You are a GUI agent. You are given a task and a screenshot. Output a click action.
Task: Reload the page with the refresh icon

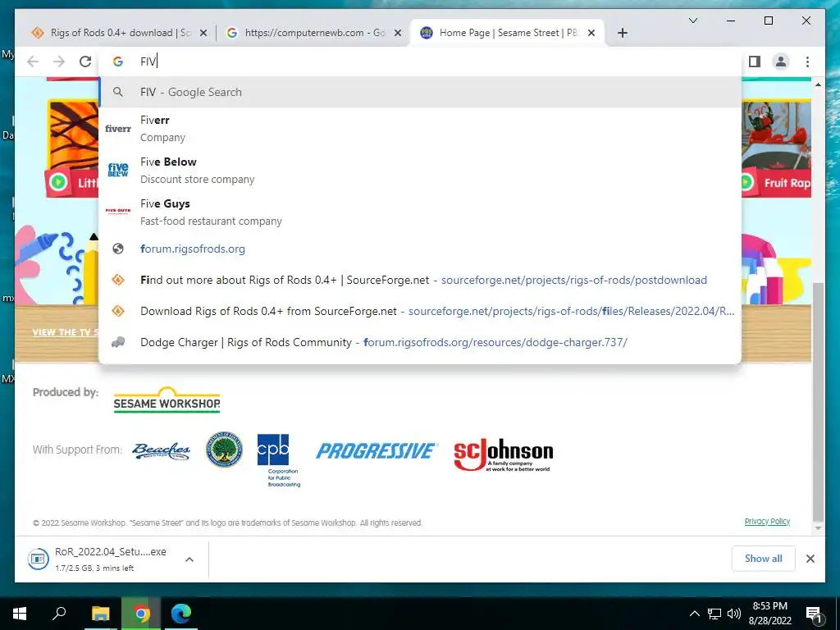(x=85, y=62)
